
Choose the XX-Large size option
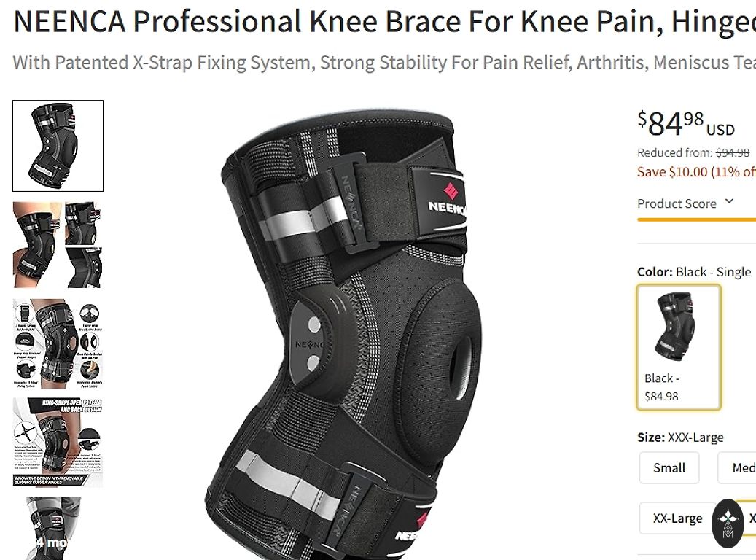(x=677, y=518)
